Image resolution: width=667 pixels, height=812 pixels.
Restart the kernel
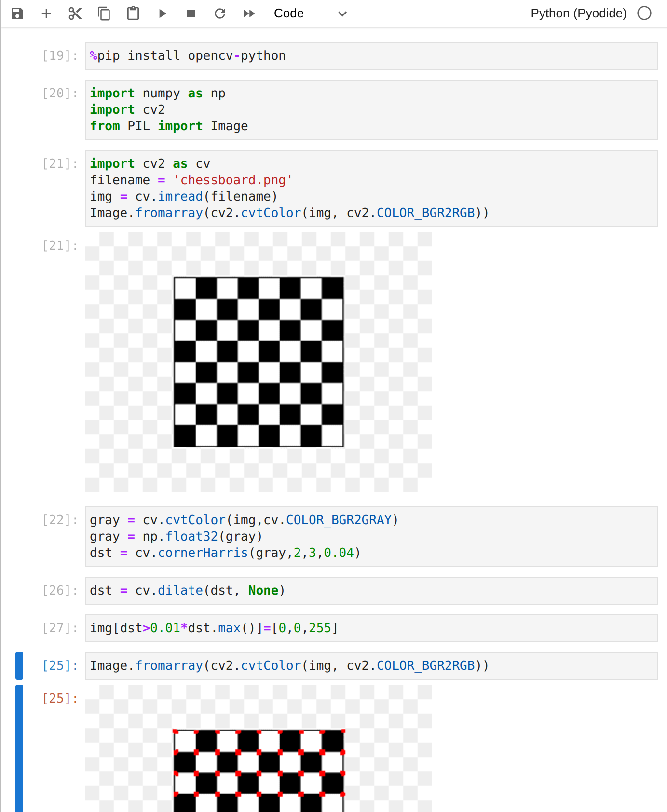coord(220,14)
